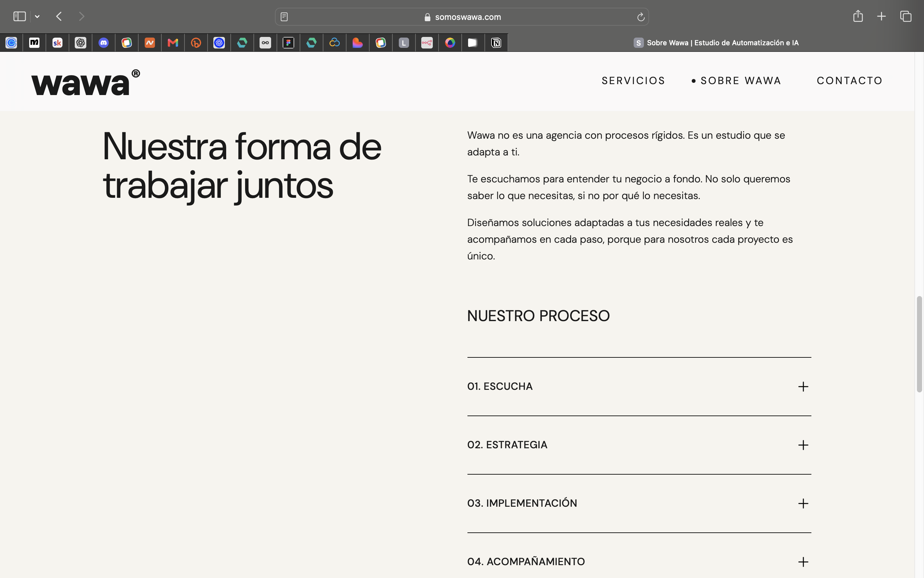This screenshot has height=578, width=924.
Task: Show the tab overview
Action: click(x=906, y=16)
